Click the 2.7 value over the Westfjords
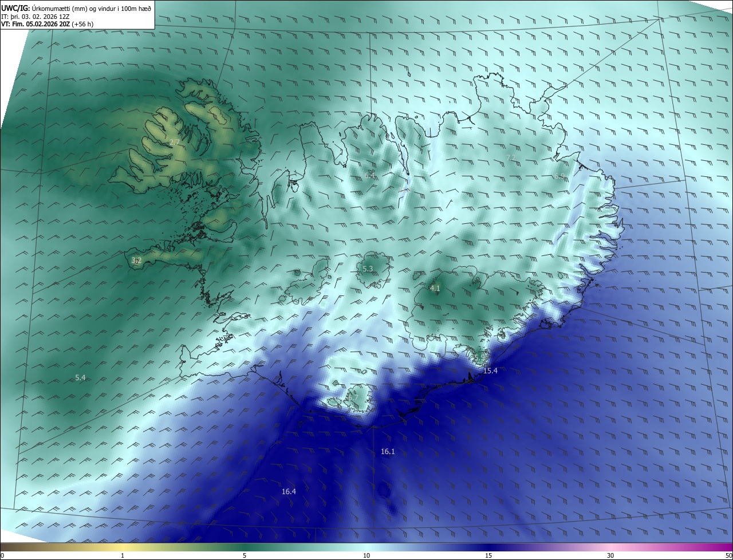The width and height of the screenshot is (733, 560). click(x=175, y=142)
